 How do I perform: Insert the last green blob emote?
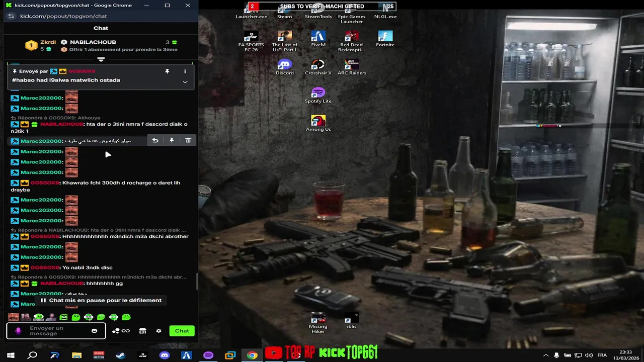126,317
